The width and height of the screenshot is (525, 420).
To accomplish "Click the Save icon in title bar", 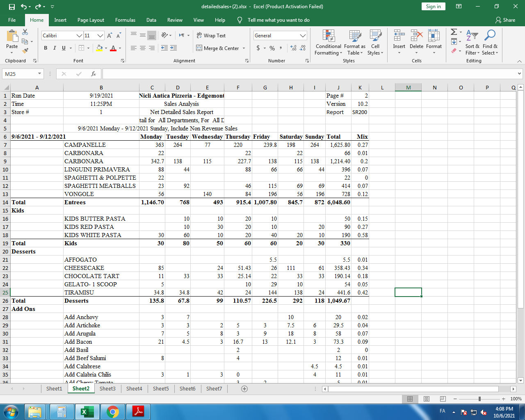I will click(12, 7).
